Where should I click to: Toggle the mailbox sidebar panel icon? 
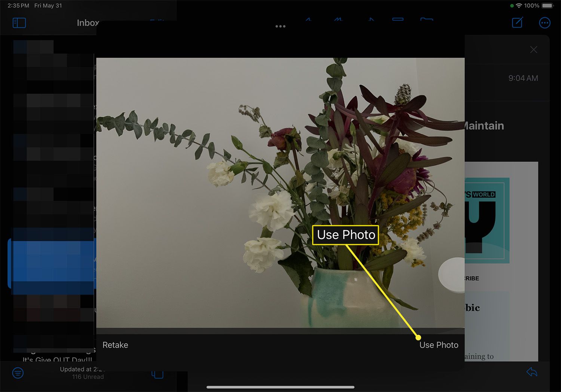click(19, 23)
